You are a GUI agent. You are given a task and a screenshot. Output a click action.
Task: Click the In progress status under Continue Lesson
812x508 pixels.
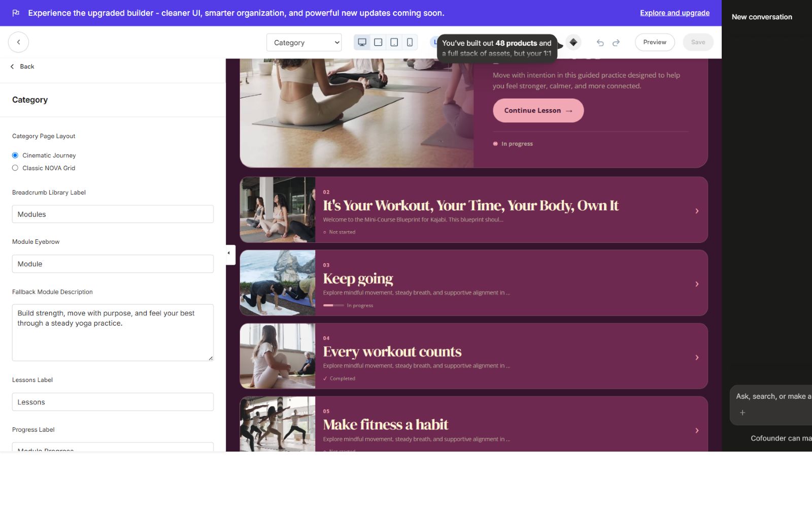click(513, 144)
